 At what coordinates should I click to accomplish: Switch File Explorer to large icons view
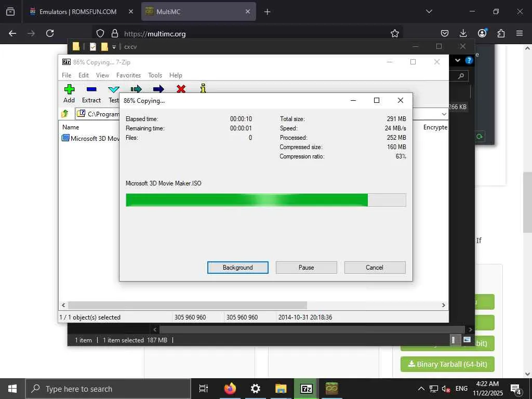coord(467,340)
